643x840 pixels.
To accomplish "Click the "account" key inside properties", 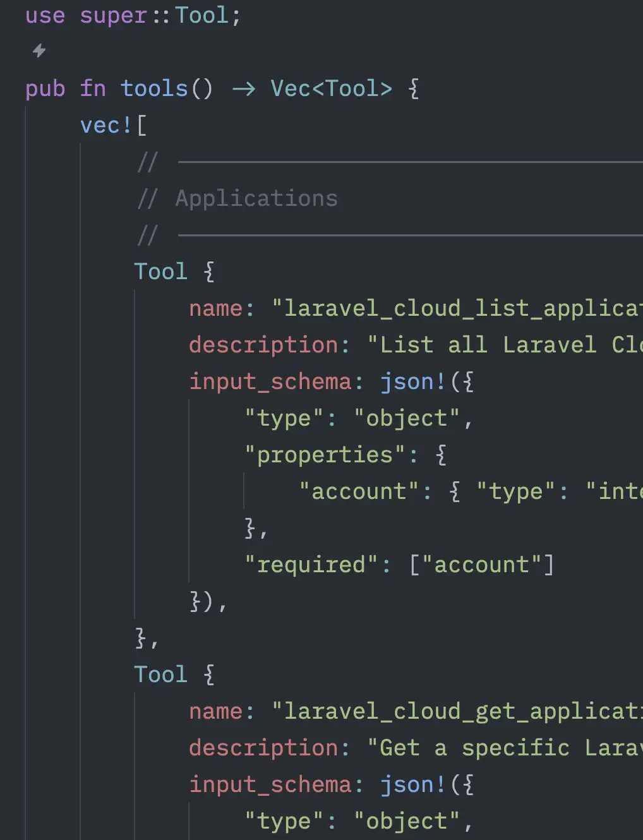I will pos(359,491).
